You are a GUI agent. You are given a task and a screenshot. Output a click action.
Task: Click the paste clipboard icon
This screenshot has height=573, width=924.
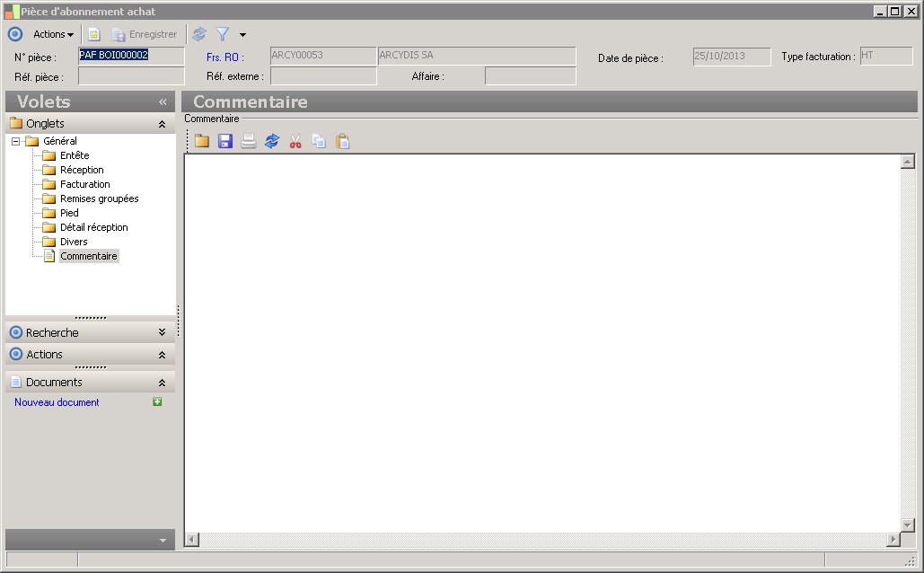coord(342,141)
